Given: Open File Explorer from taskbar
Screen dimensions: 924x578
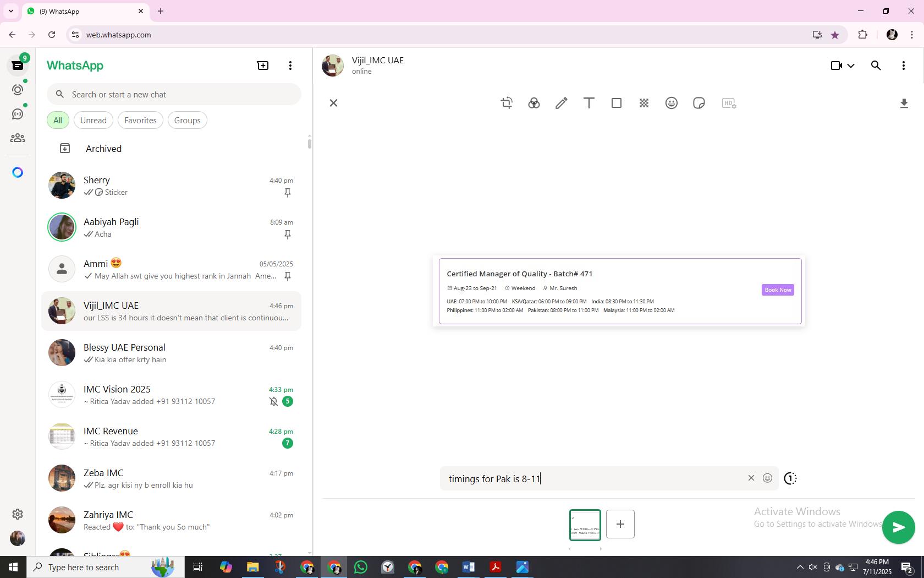Looking at the screenshot, I should coord(252,567).
